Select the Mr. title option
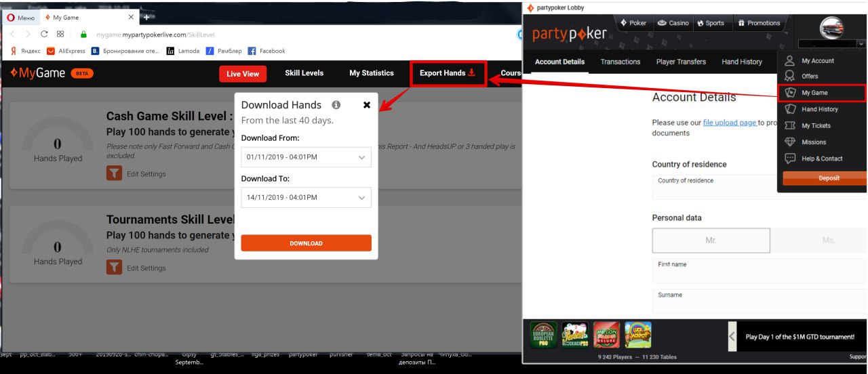This screenshot has height=374, width=868. (x=711, y=241)
